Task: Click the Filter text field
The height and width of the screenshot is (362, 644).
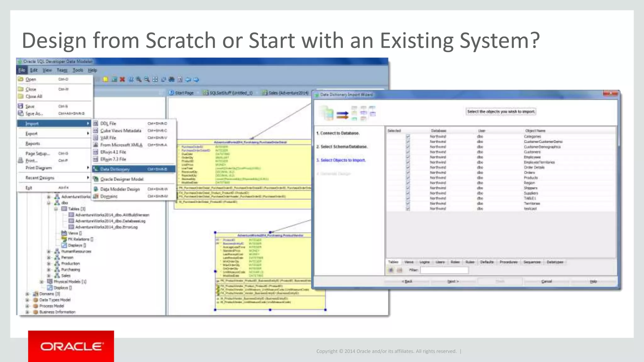Action: click(x=444, y=270)
